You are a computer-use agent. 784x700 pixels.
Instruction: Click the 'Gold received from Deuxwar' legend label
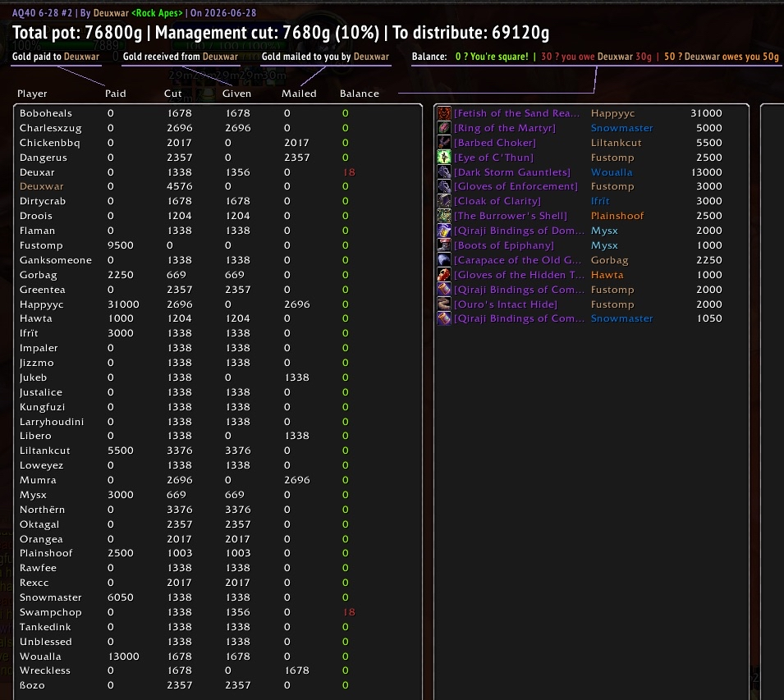(x=181, y=57)
